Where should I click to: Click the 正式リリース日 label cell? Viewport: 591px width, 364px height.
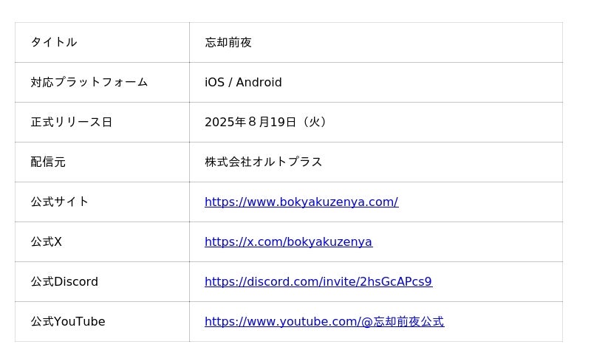click(x=71, y=122)
